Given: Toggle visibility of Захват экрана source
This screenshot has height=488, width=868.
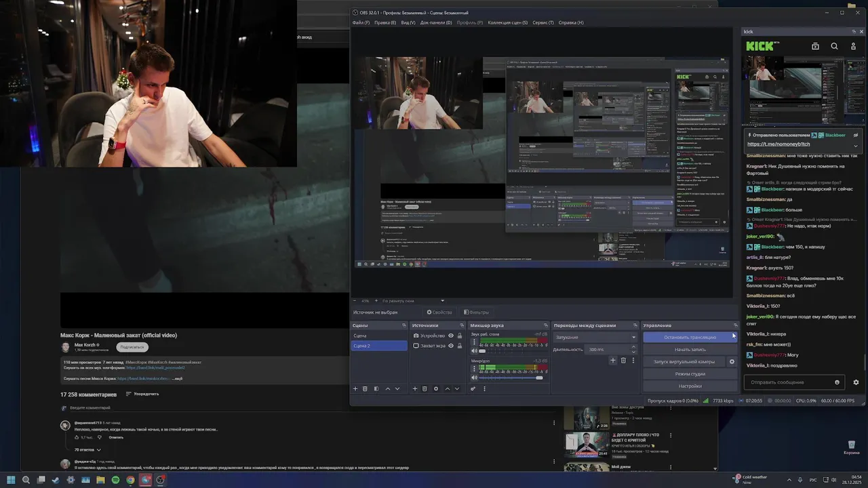Looking at the screenshot, I should tap(451, 346).
